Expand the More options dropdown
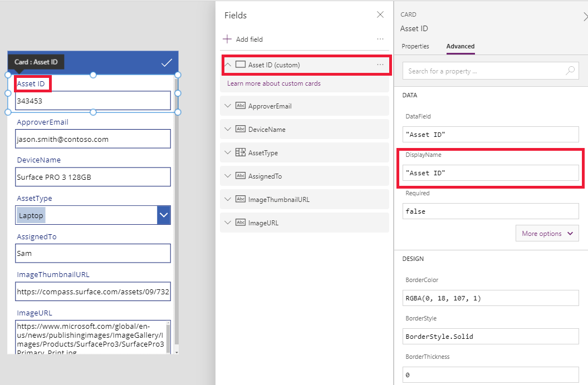The image size is (588, 385). (547, 234)
